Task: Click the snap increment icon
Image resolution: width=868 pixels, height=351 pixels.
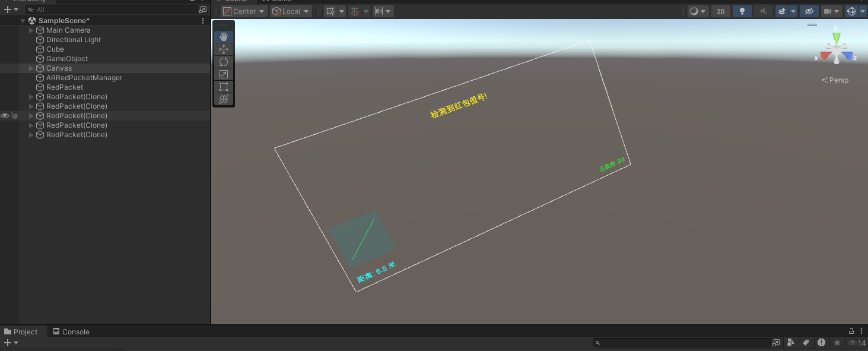Action: pos(355,11)
